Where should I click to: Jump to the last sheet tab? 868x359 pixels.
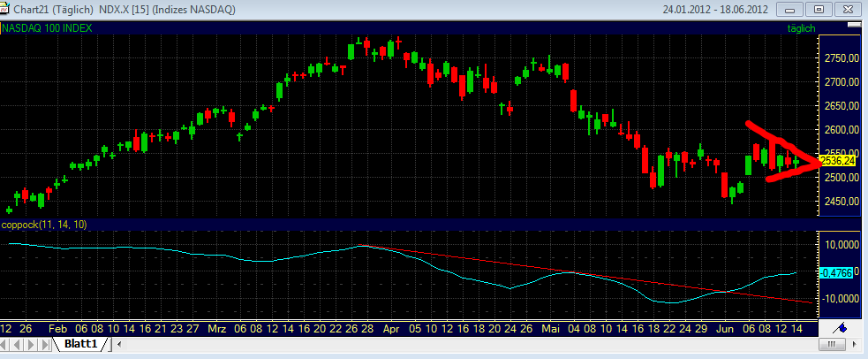(x=44, y=345)
